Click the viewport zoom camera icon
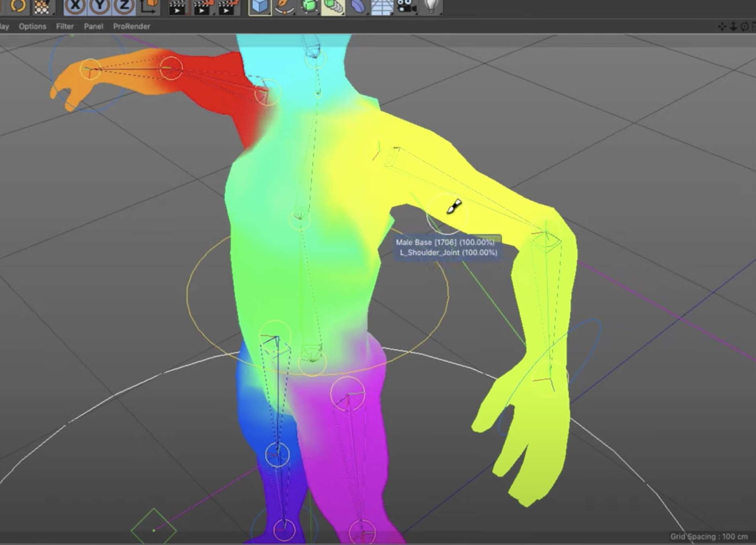This screenshot has height=545, width=756. tap(733, 27)
